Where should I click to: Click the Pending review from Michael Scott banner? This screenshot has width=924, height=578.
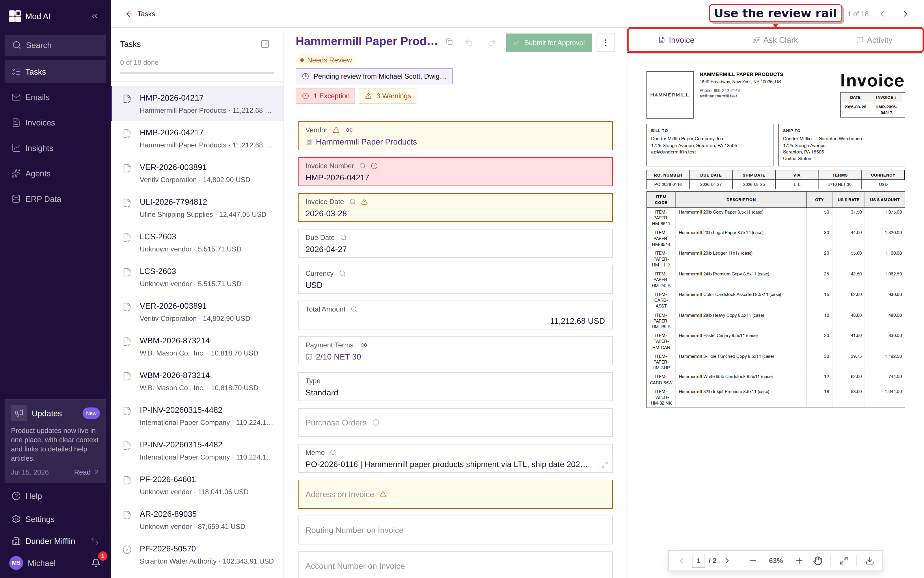pyautogui.click(x=374, y=76)
